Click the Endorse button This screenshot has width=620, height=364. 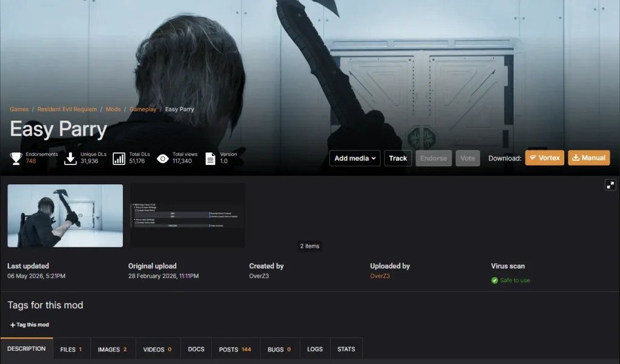434,158
